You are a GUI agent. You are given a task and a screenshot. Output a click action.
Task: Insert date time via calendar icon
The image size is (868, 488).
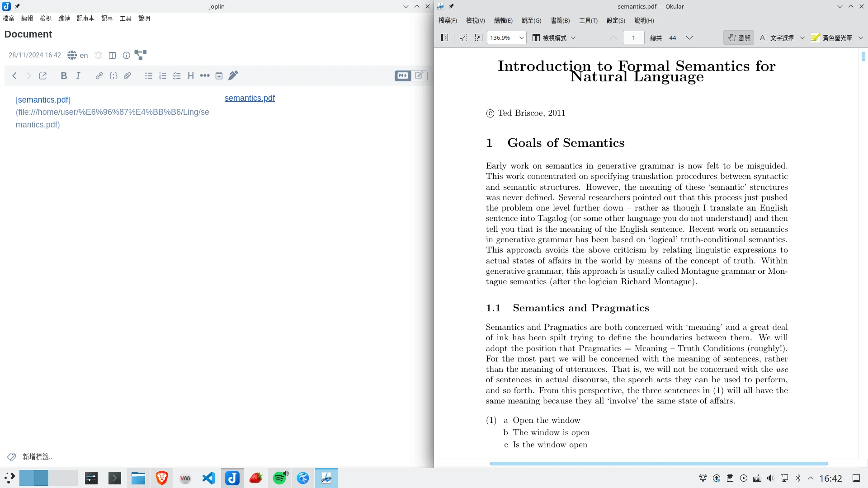click(x=219, y=76)
